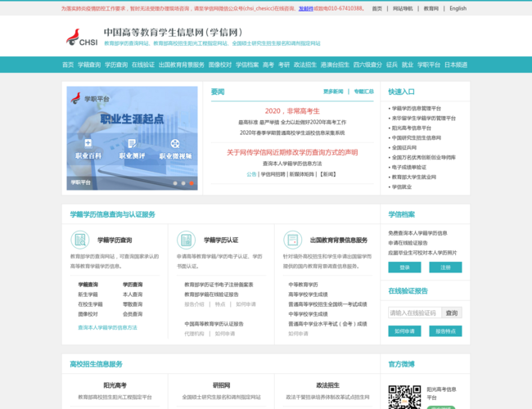Click 公告 link below the news
The image size is (532, 409).
[x=251, y=174]
